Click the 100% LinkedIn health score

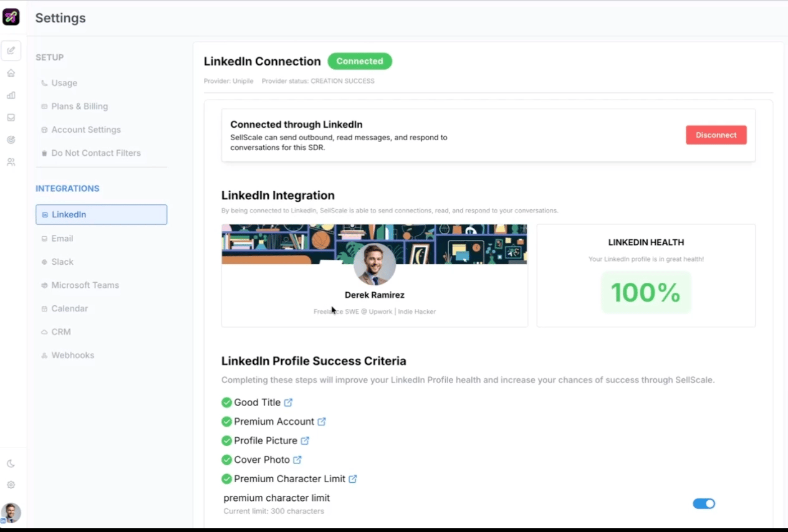point(646,293)
